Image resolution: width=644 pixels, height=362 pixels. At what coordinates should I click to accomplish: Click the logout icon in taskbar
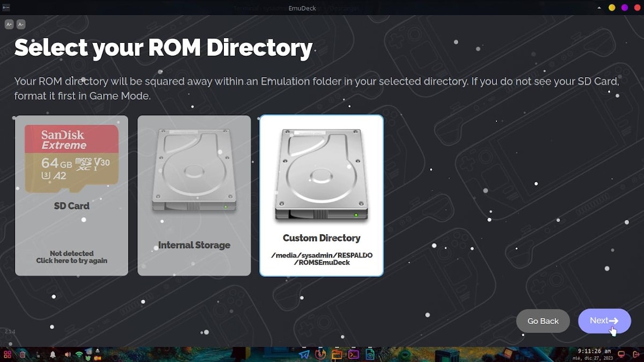(x=636, y=354)
